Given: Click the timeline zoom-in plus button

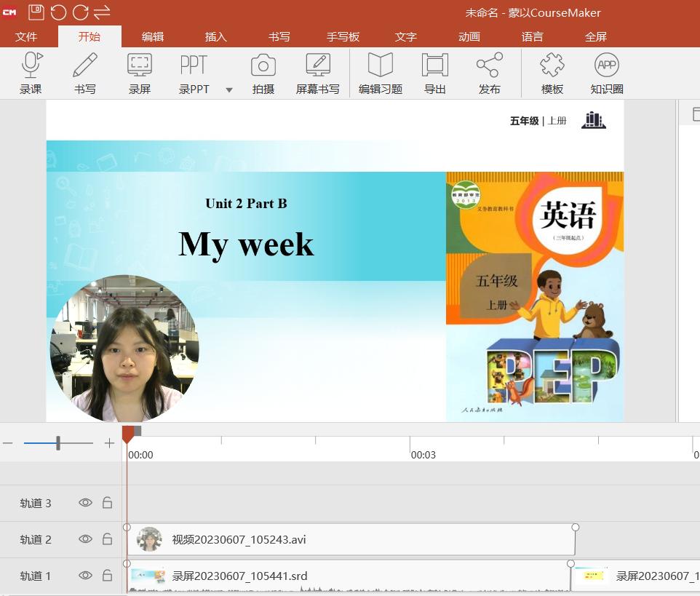Looking at the screenshot, I should [x=109, y=443].
